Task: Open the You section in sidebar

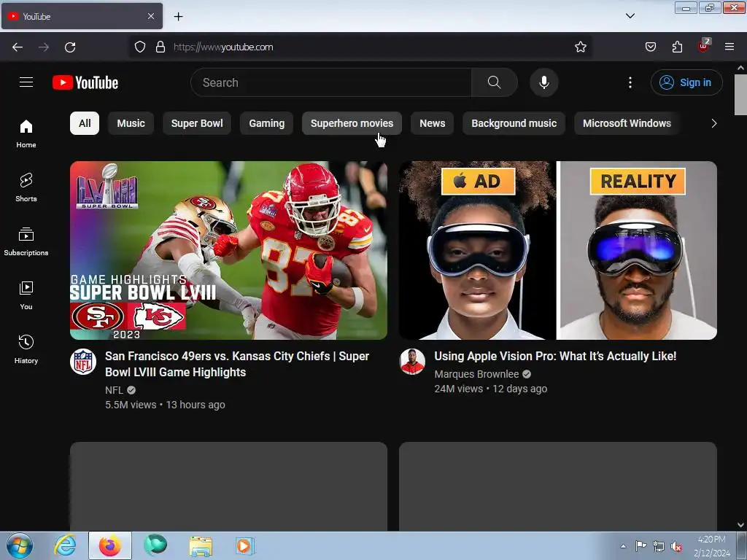Action: pos(26,296)
